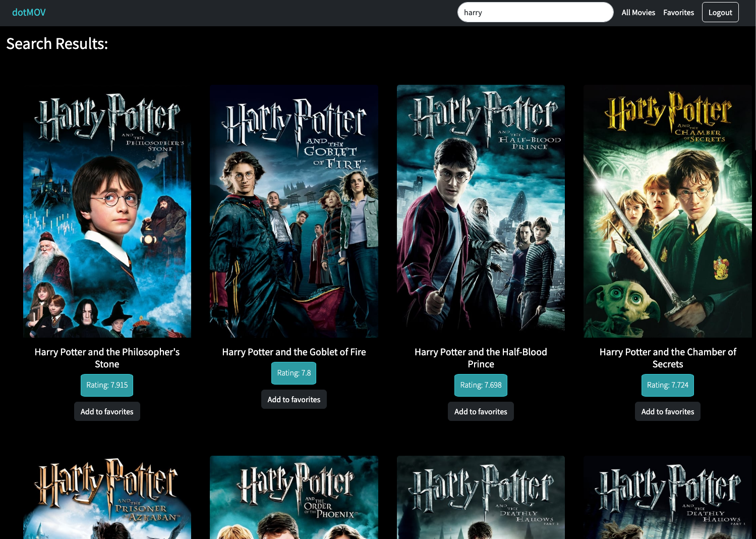Select title 'Harry Potter and the Chamber of Secrets'
Image resolution: width=756 pixels, height=539 pixels.
coord(668,358)
